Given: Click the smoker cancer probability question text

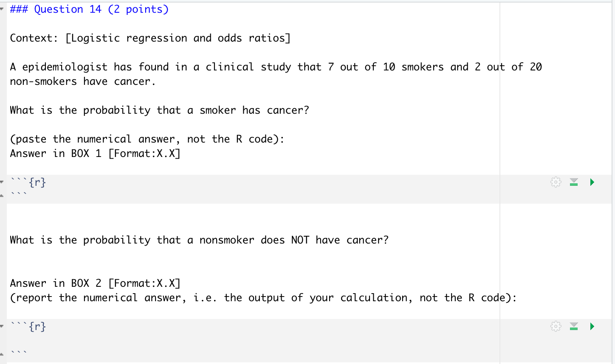Looking at the screenshot, I should pyautogui.click(x=159, y=110).
